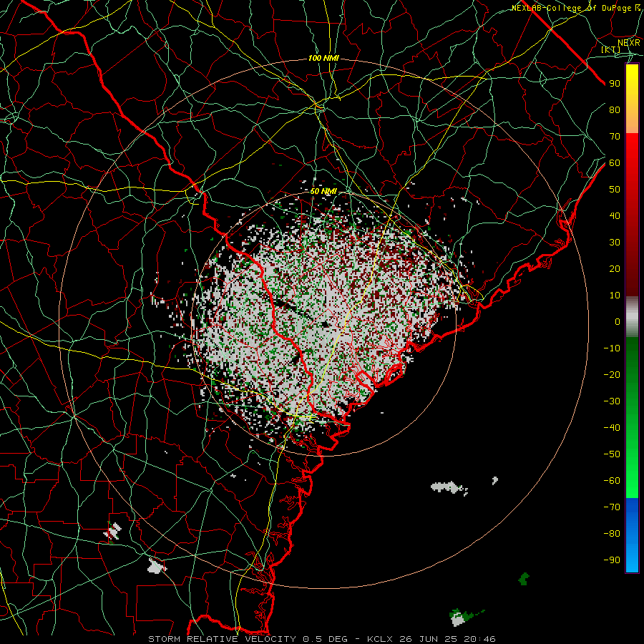
Task: Click the small green echo at lower right
Action: click(x=524, y=579)
